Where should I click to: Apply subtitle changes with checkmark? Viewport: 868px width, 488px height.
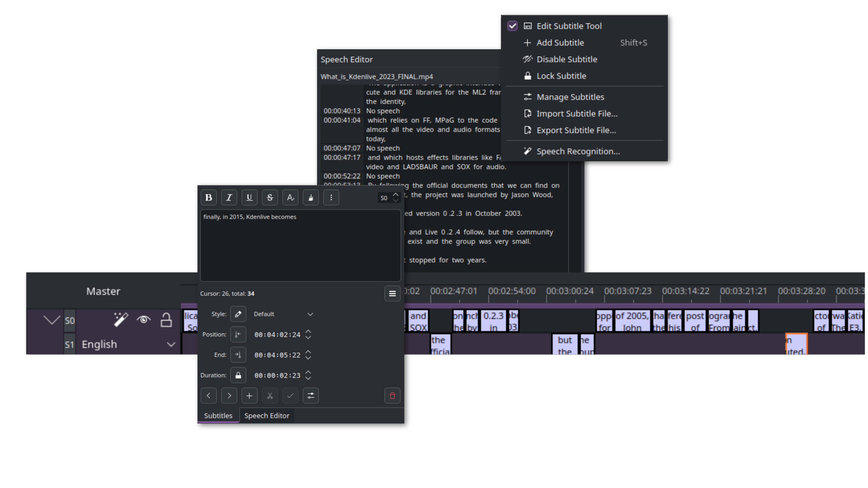tap(290, 396)
